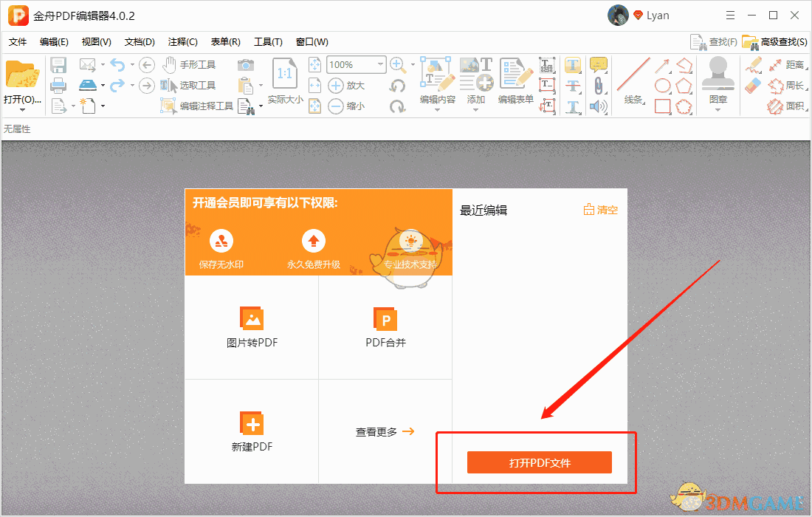Add an audio annotation with the speaker icon
This screenshot has width=812, height=517.
click(598, 106)
